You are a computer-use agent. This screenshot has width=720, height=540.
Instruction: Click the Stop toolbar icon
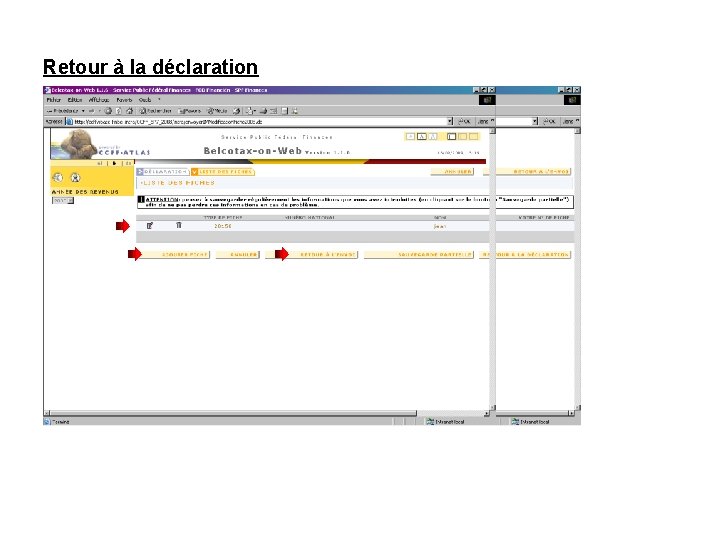coord(108,111)
